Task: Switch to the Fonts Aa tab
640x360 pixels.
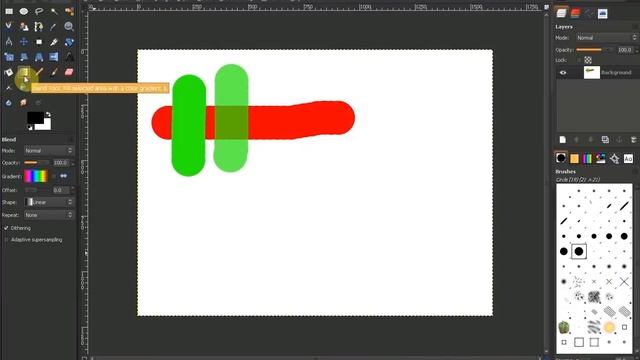Action: (628, 158)
